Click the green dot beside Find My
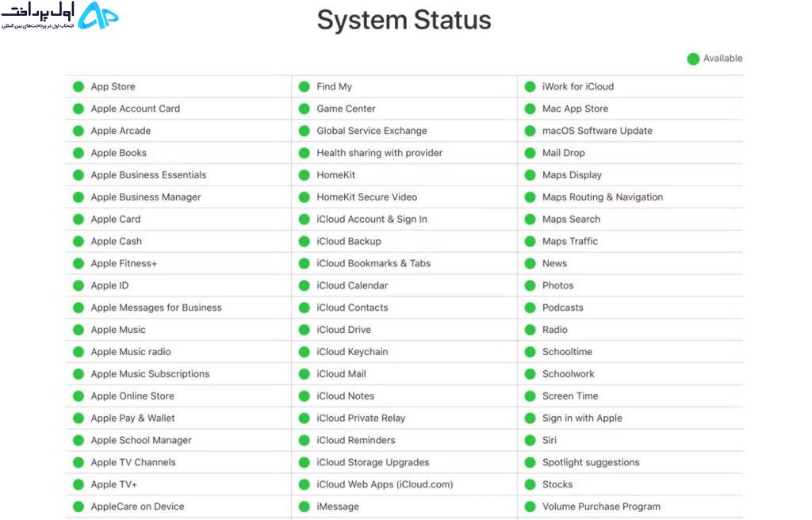This screenshot has width=812, height=520. pos(304,86)
